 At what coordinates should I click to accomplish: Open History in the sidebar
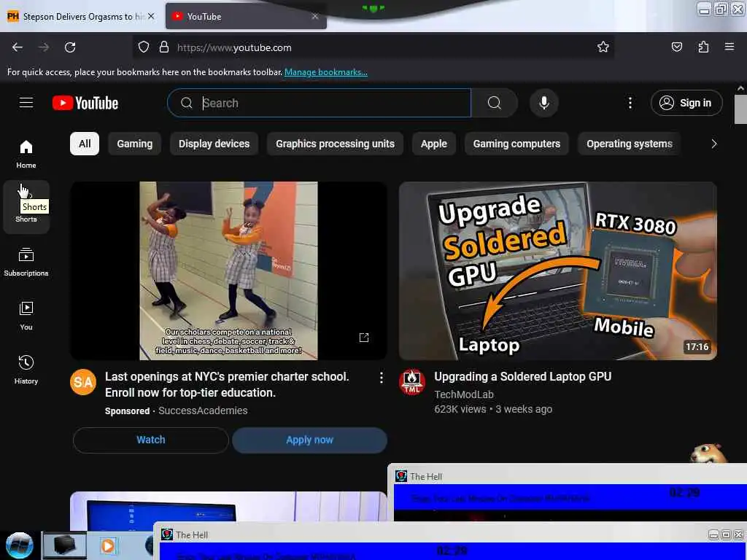(x=26, y=370)
